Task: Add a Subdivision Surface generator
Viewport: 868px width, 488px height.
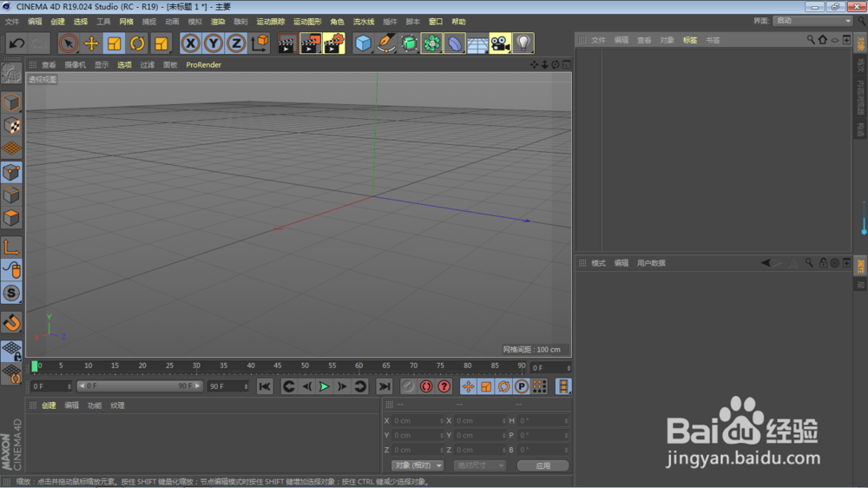Action: (x=409, y=43)
